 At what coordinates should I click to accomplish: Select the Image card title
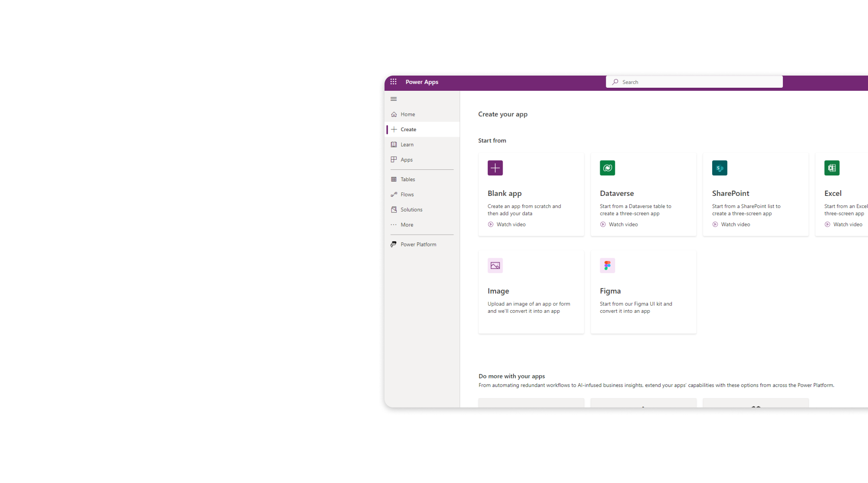point(498,291)
